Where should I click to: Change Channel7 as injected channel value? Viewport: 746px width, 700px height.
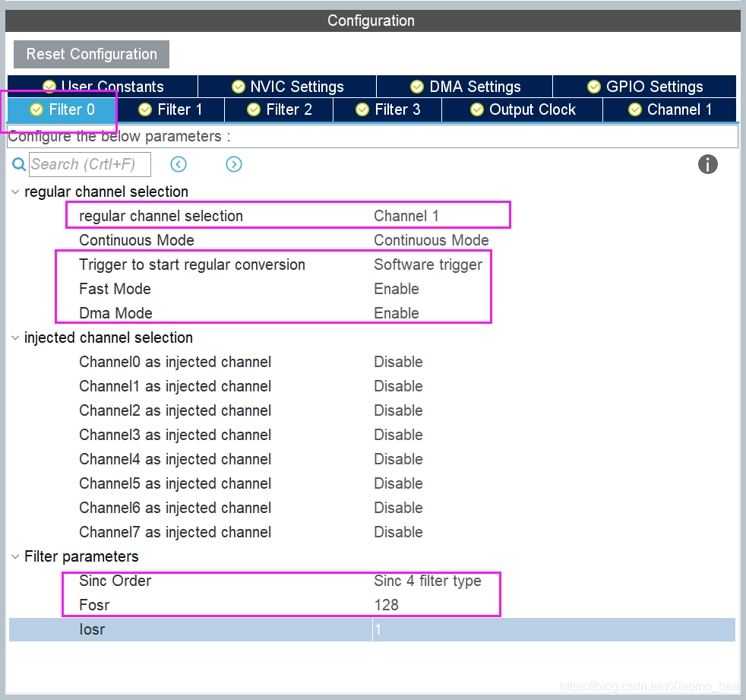(x=398, y=532)
